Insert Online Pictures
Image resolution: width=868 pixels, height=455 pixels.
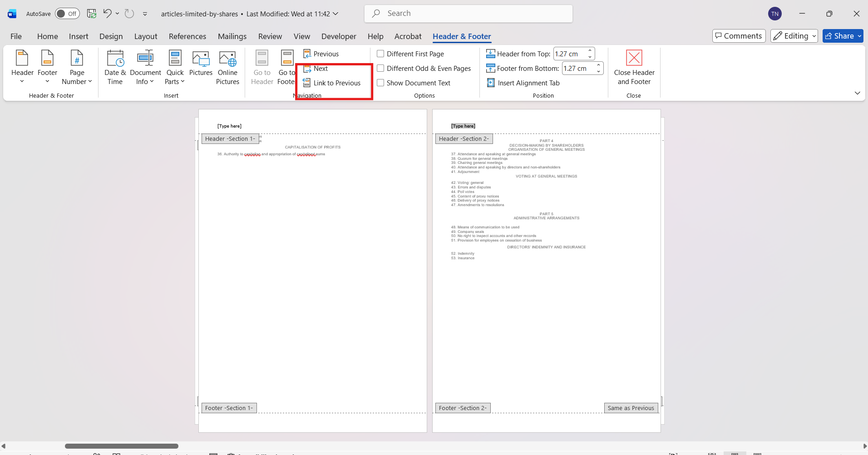click(x=227, y=67)
